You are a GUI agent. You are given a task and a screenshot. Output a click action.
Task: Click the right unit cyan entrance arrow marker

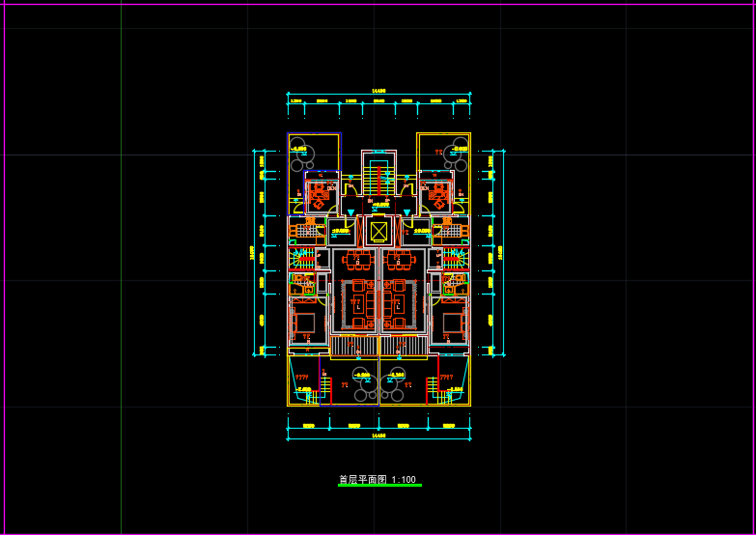coord(406,212)
